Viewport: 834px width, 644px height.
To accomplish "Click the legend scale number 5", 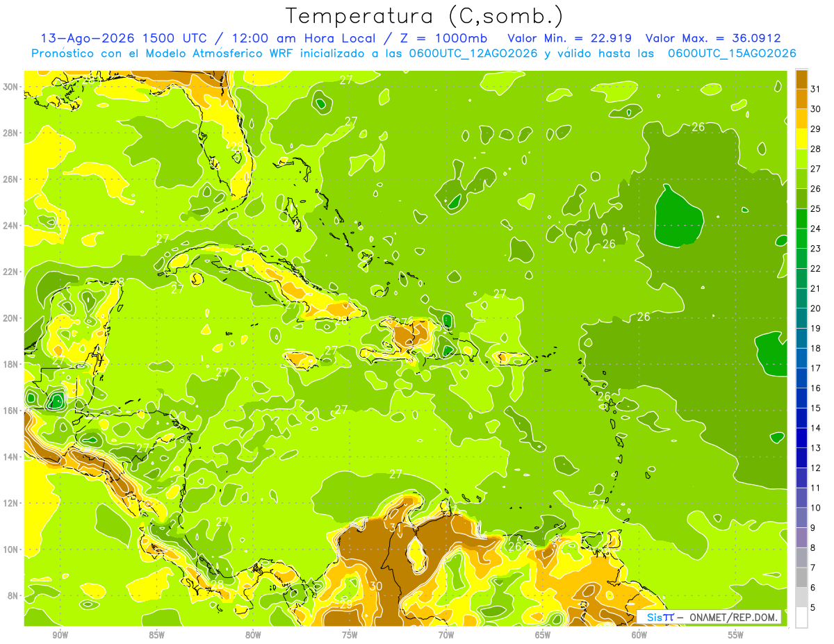I will (813, 607).
